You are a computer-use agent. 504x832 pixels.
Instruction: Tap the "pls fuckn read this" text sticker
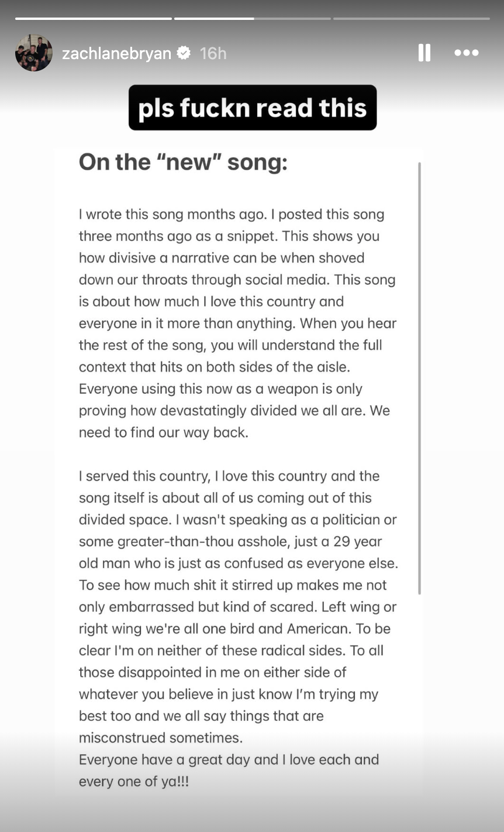(253, 108)
